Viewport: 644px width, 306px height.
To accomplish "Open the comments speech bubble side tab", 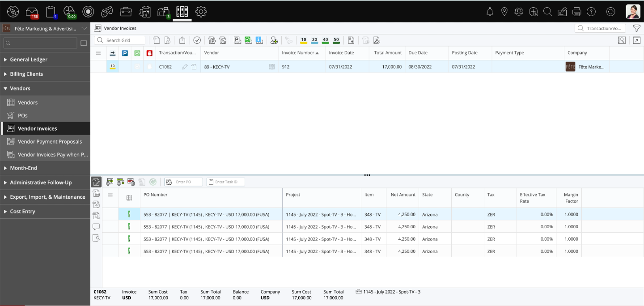I will click(96, 226).
